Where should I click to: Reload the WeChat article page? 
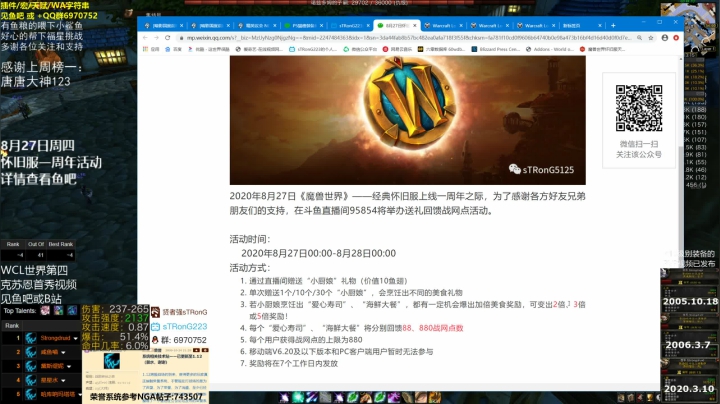[x=167, y=38]
